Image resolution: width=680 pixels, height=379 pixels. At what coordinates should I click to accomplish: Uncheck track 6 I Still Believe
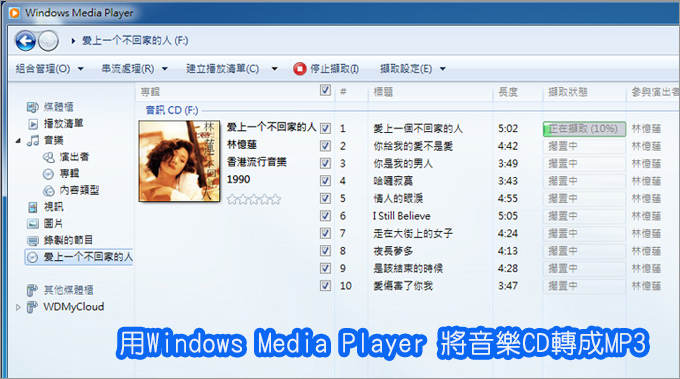coord(325,216)
